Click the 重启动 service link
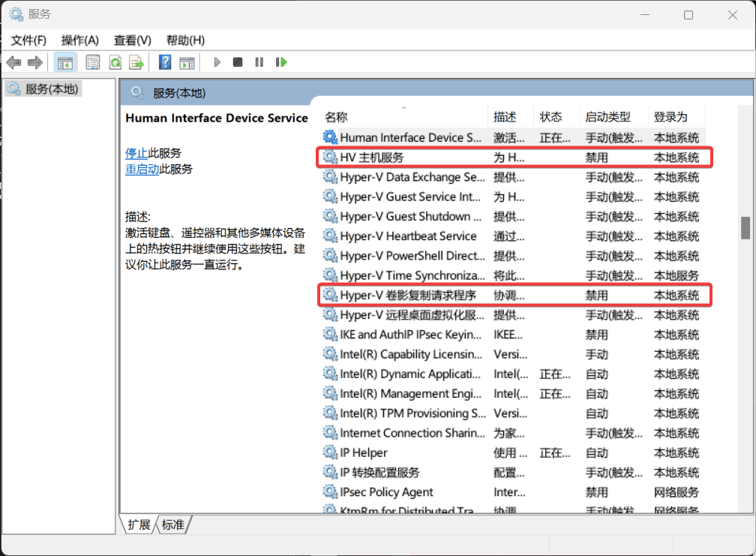The image size is (756, 556). pos(142,170)
